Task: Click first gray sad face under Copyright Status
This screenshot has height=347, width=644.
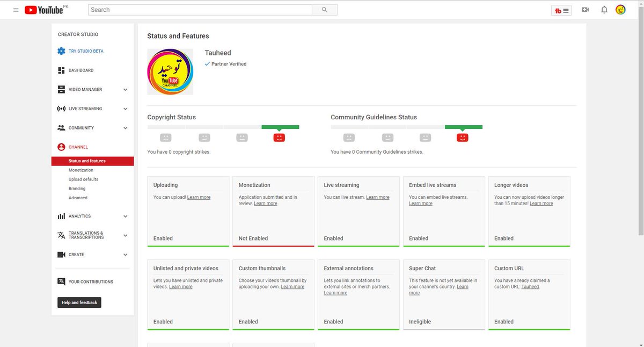Action: [166, 138]
